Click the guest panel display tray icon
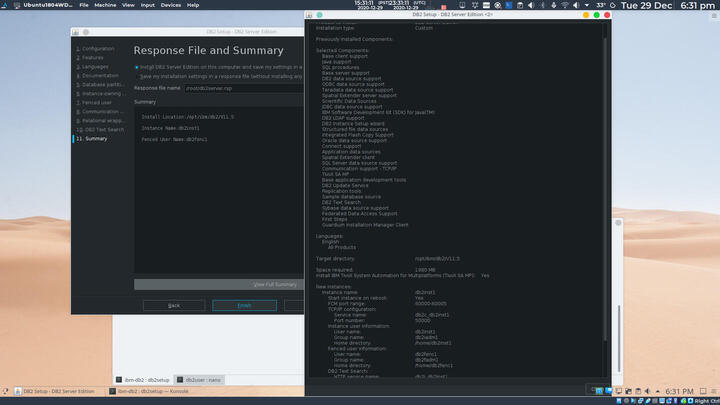Screen dimensions: 720x405 pyautogui.click(x=619, y=391)
